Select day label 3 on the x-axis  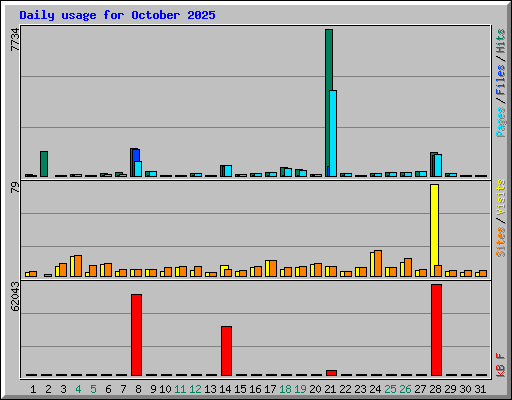[63, 389]
